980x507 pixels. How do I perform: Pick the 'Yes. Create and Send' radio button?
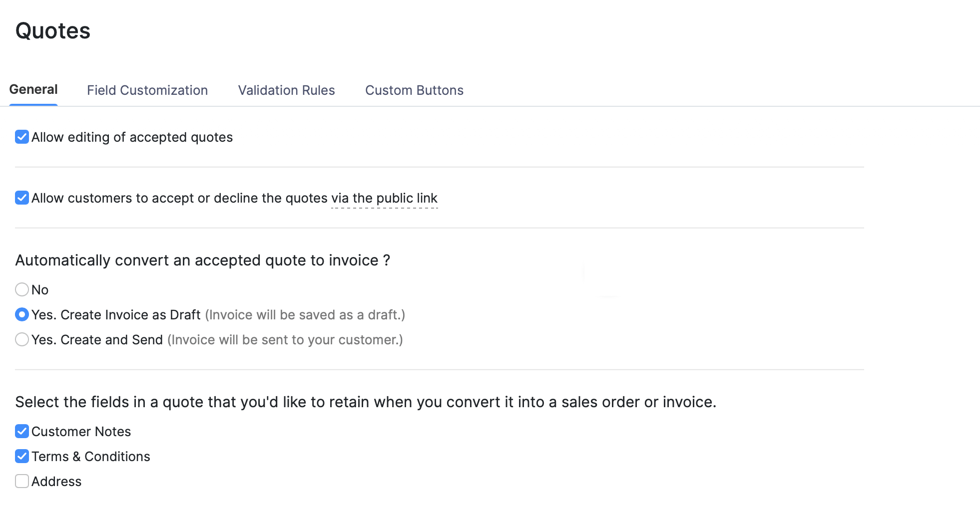point(22,339)
